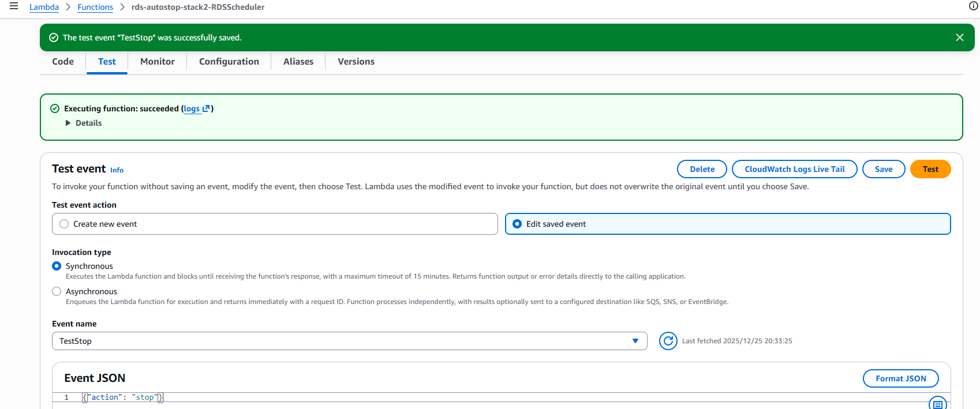Open CloudWatch Logs Live Tail

(x=795, y=169)
